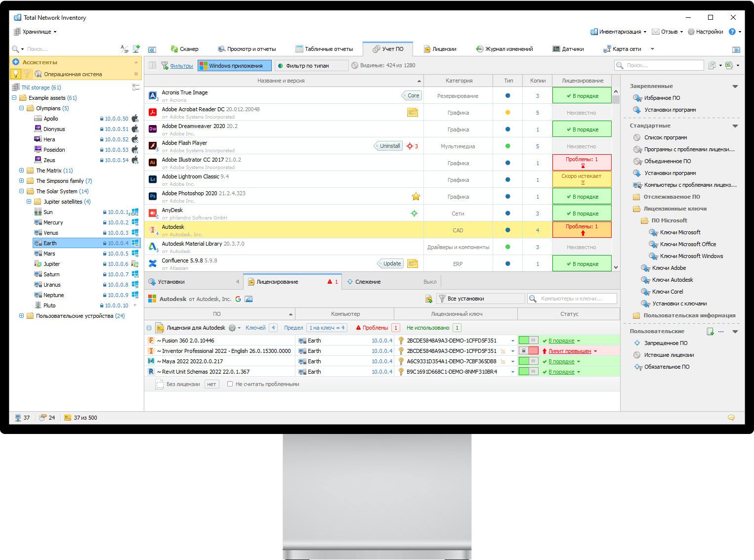Open key dropdown for Maya 2022
The height and width of the screenshot is (560, 754).
[513, 361]
